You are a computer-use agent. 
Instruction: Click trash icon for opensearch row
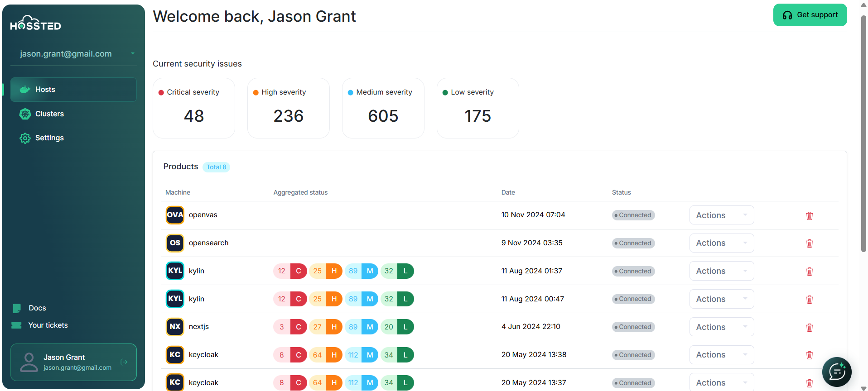pos(809,243)
